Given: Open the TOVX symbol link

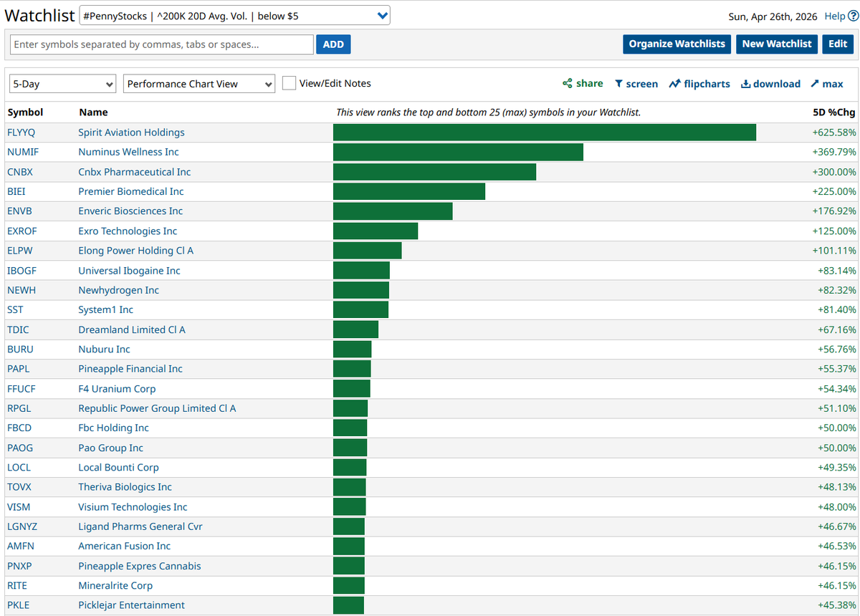Looking at the screenshot, I should (19, 487).
